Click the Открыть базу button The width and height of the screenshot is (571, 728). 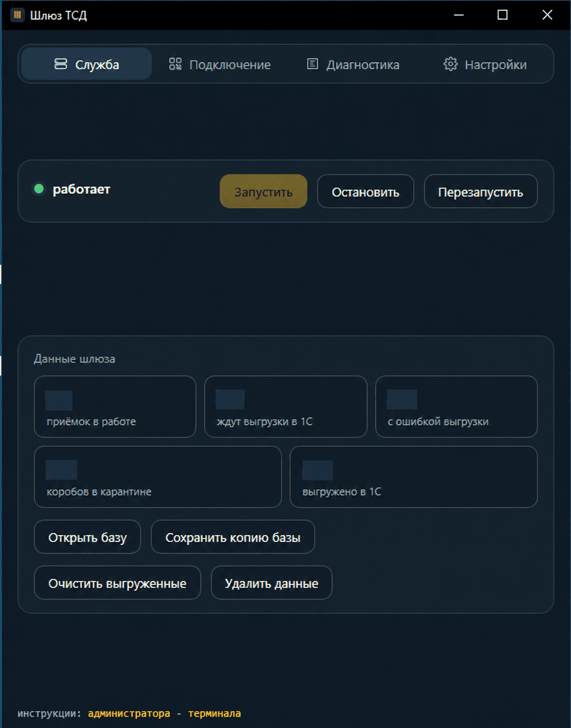pos(87,537)
